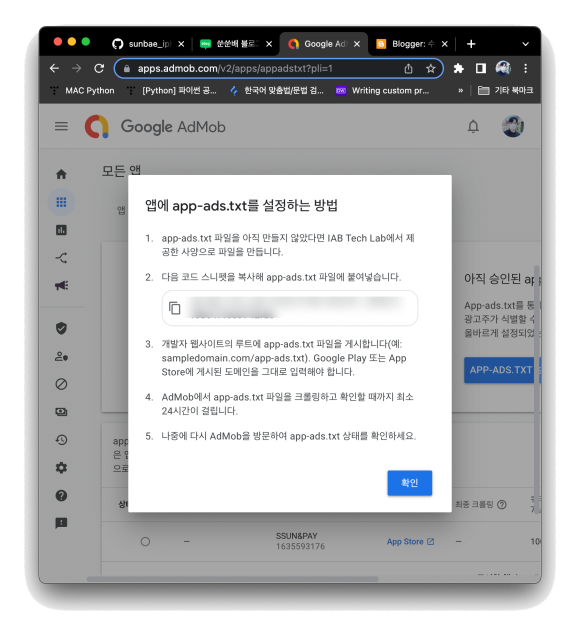Open the Writing custom pr... bookmark

point(382,90)
